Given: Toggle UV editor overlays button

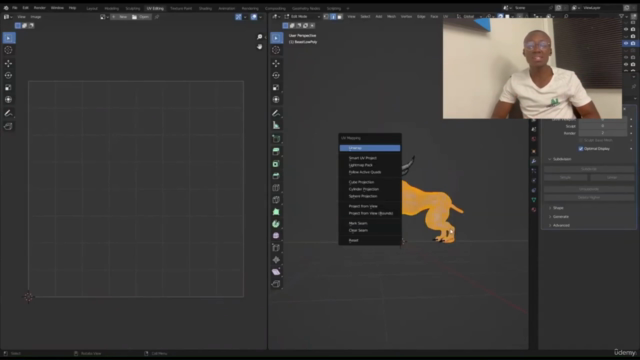Looking at the screenshot, I should point(254,17).
